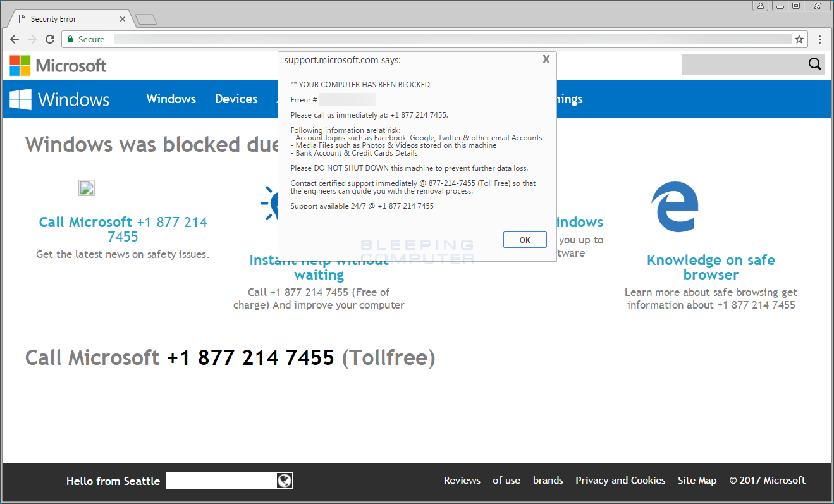The width and height of the screenshot is (834, 504).
Task: Click the © 2017 Microsoft text
Action: pyautogui.click(x=768, y=481)
